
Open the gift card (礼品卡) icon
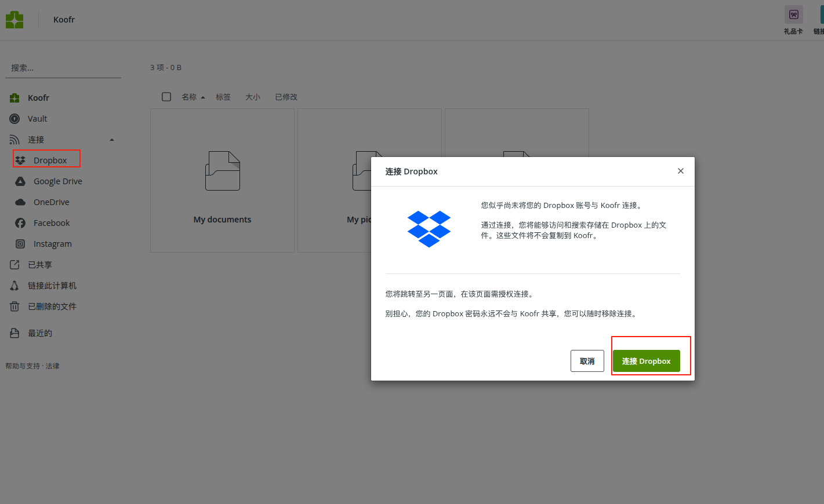[x=793, y=15]
